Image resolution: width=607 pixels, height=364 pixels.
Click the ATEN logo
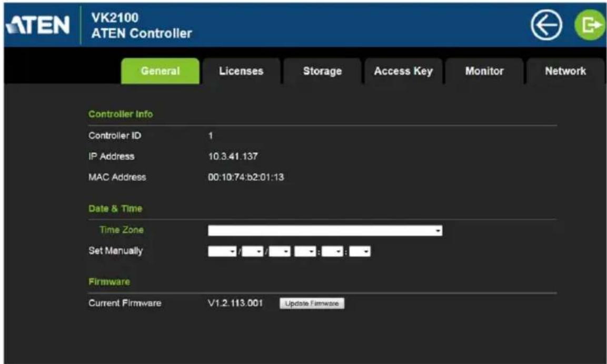click(x=37, y=25)
